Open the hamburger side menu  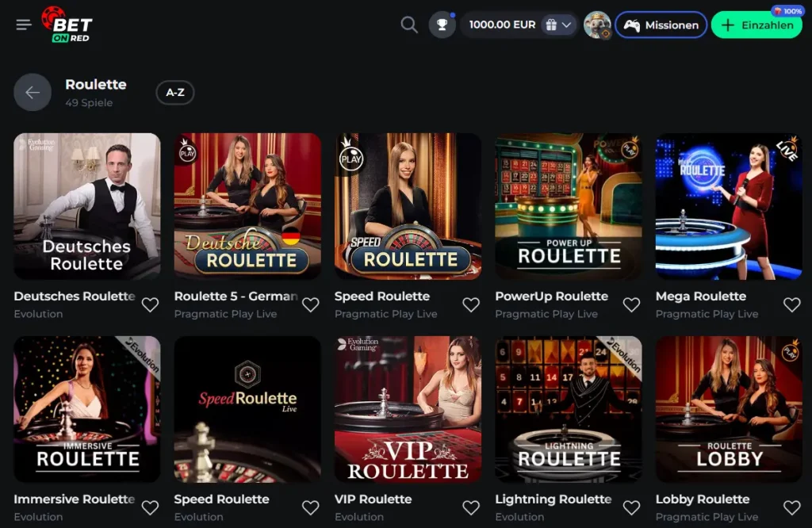(24, 25)
